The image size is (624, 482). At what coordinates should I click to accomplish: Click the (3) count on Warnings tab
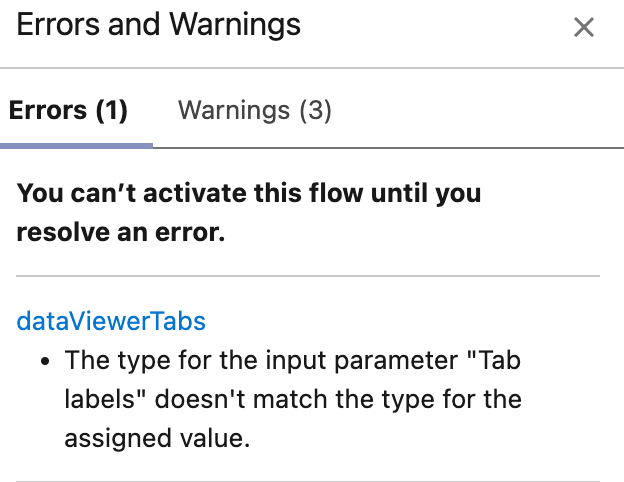pos(316,110)
